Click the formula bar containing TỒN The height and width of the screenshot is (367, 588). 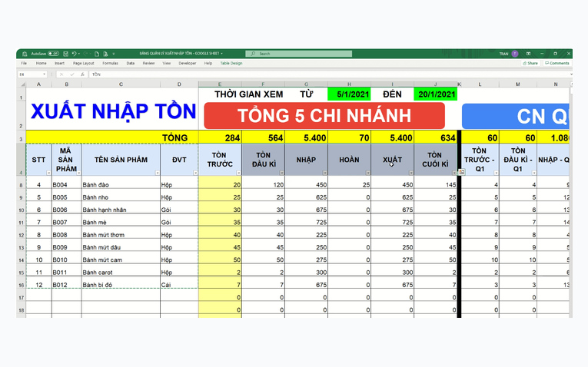tap(328, 74)
